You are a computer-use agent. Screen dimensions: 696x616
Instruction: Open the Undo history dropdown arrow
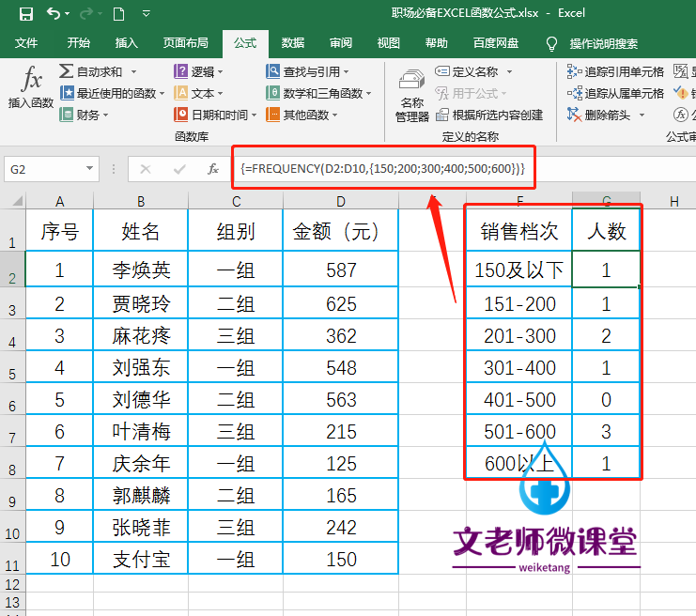68,14
